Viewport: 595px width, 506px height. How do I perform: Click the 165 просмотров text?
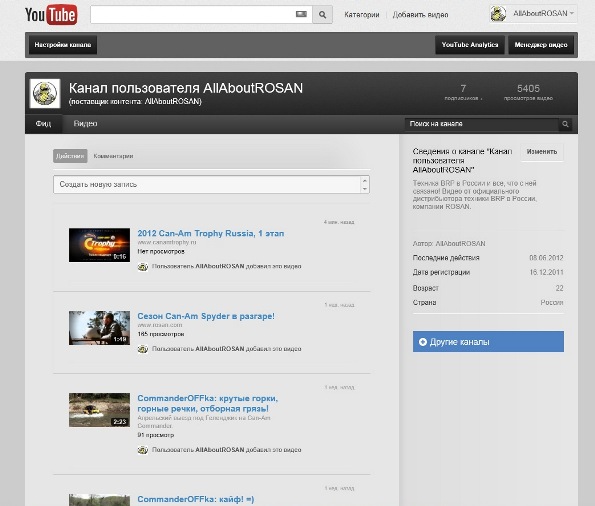click(161, 334)
